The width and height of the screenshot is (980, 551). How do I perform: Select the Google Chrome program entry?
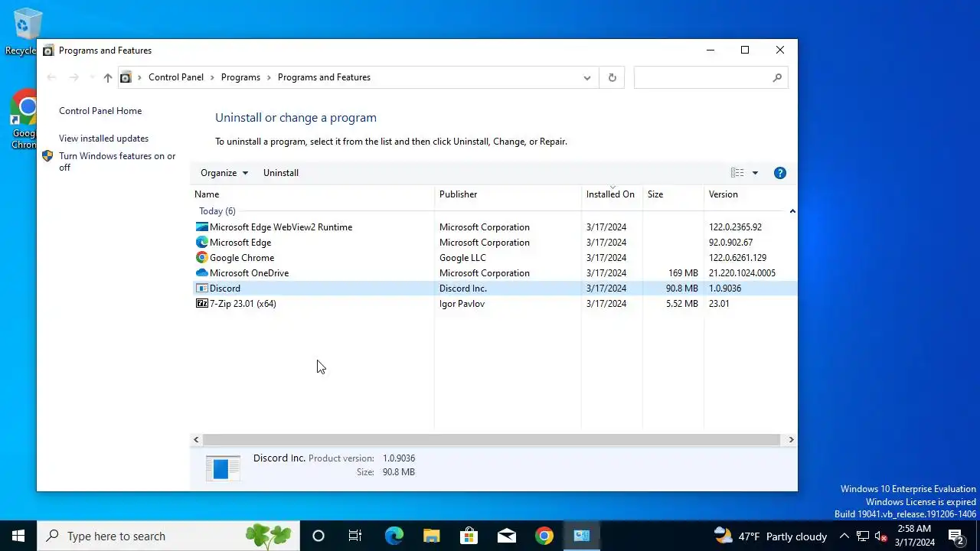click(x=493, y=257)
